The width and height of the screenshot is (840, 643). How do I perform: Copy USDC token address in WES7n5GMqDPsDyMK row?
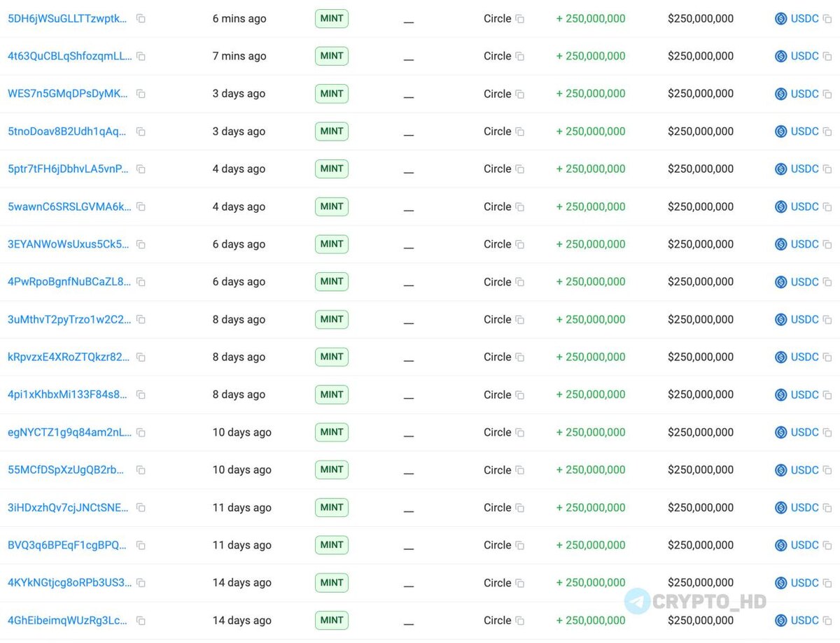pos(827,94)
